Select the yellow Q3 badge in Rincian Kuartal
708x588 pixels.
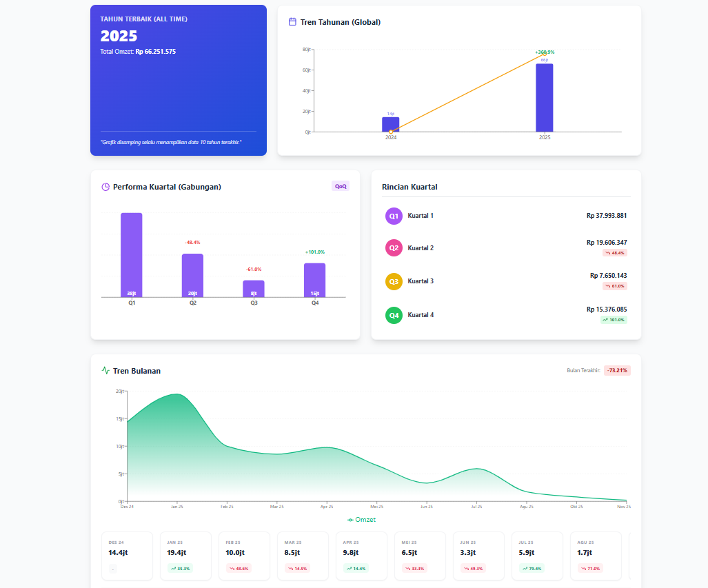394,282
